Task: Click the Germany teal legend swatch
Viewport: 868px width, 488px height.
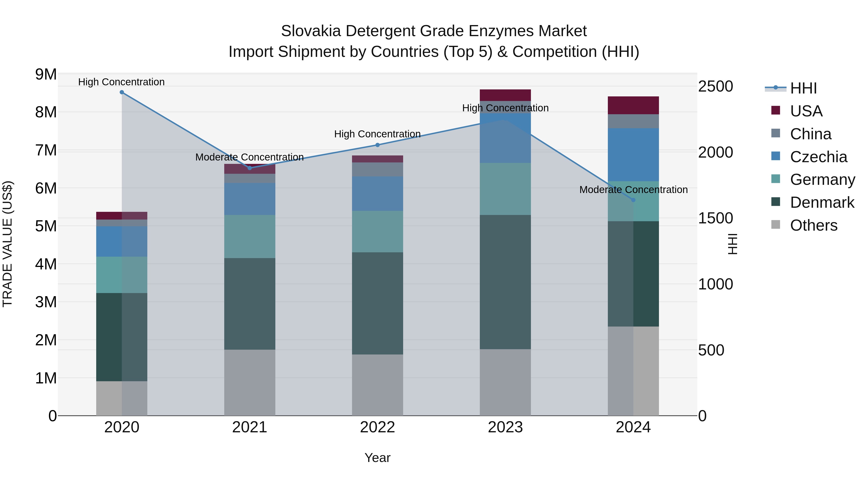Action: click(x=776, y=179)
